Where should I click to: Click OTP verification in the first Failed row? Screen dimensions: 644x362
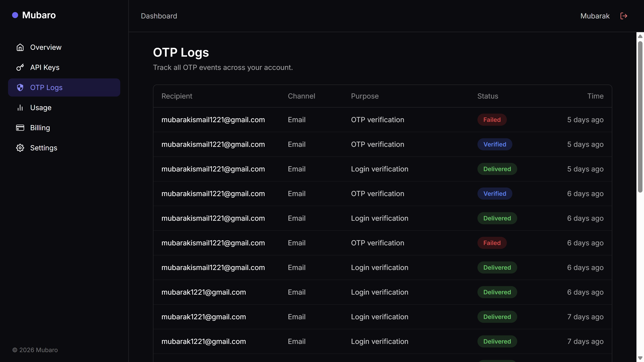point(378,120)
